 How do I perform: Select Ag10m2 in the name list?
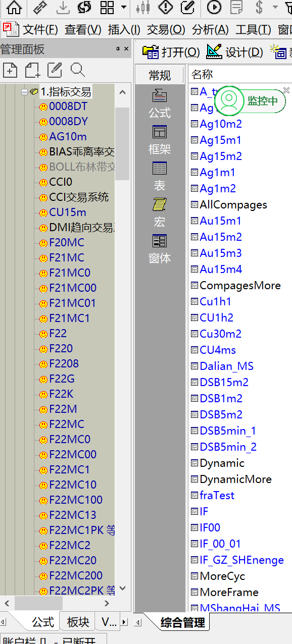pyautogui.click(x=221, y=124)
